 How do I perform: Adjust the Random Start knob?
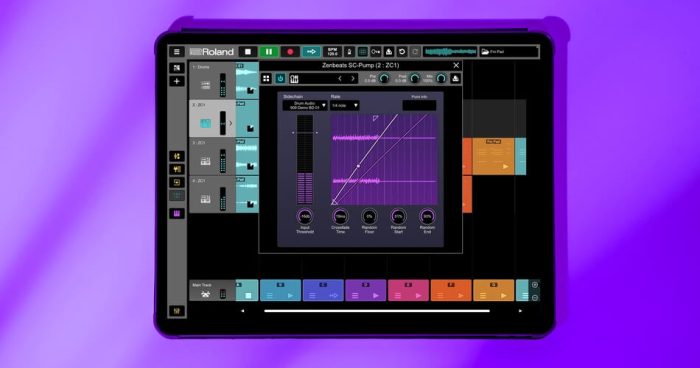click(x=398, y=217)
